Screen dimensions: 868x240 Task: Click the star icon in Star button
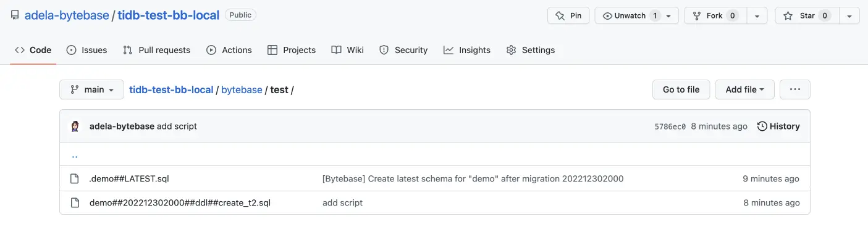click(x=788, y=16)
